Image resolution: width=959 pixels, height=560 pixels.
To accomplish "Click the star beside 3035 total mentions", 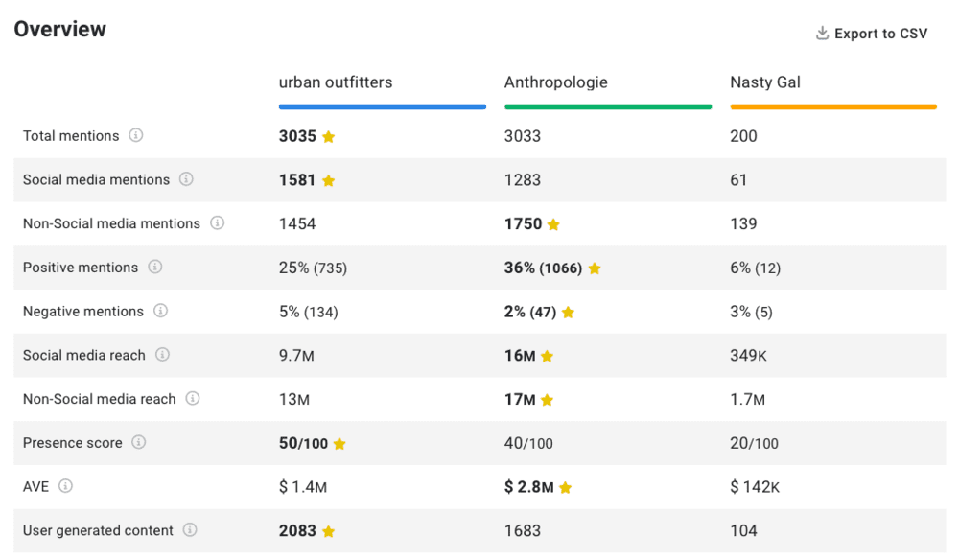I will pos(328,136).
